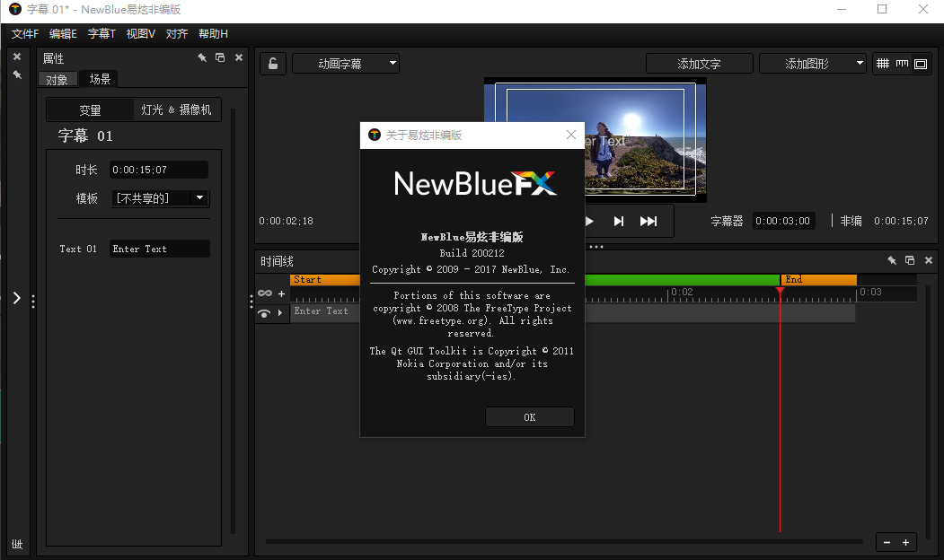Click the 字幕 01 title heading
This screenshot has width=944, height=560.
85,136
